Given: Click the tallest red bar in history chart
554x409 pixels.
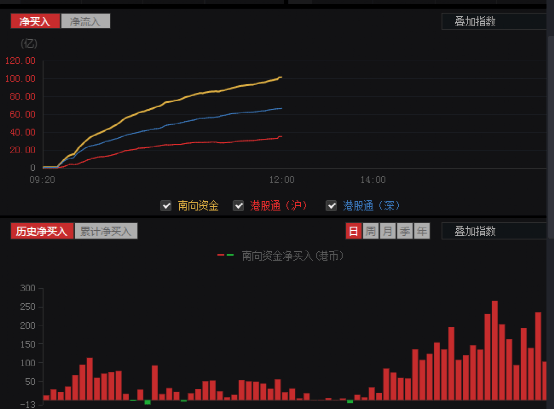Looking at the screenshot, I should pos(495,350).
